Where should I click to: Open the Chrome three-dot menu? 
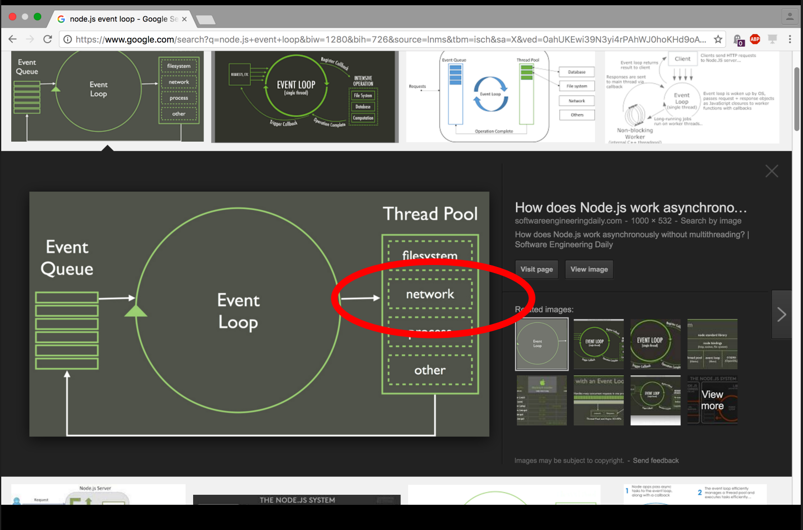(x=790, y=39)
